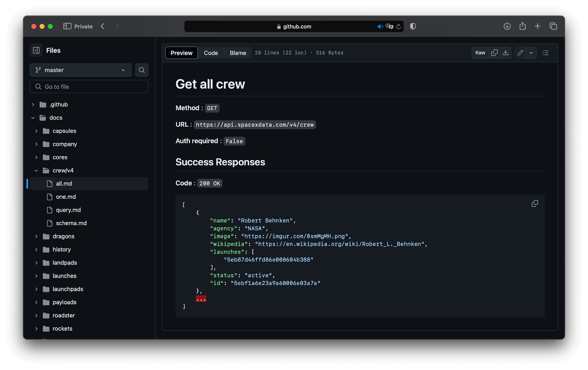Expand the .github folder
The image size is (588, 370).
[33, 105]
